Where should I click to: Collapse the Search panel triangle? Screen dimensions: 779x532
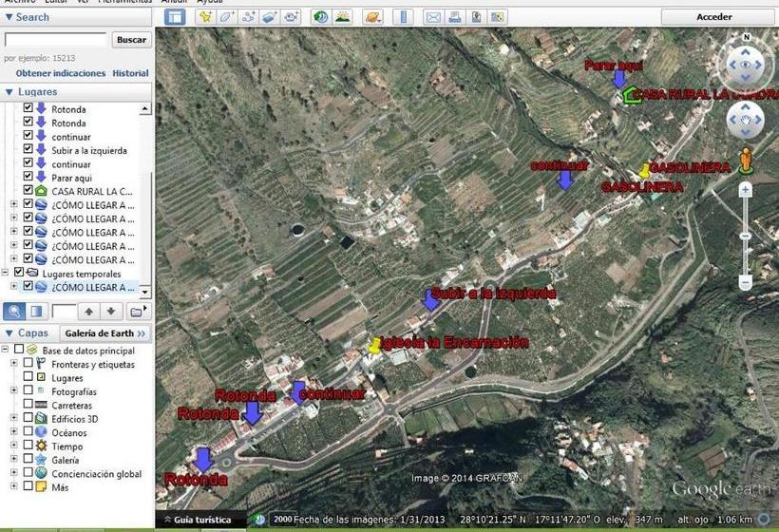click(x=9, y=17)
